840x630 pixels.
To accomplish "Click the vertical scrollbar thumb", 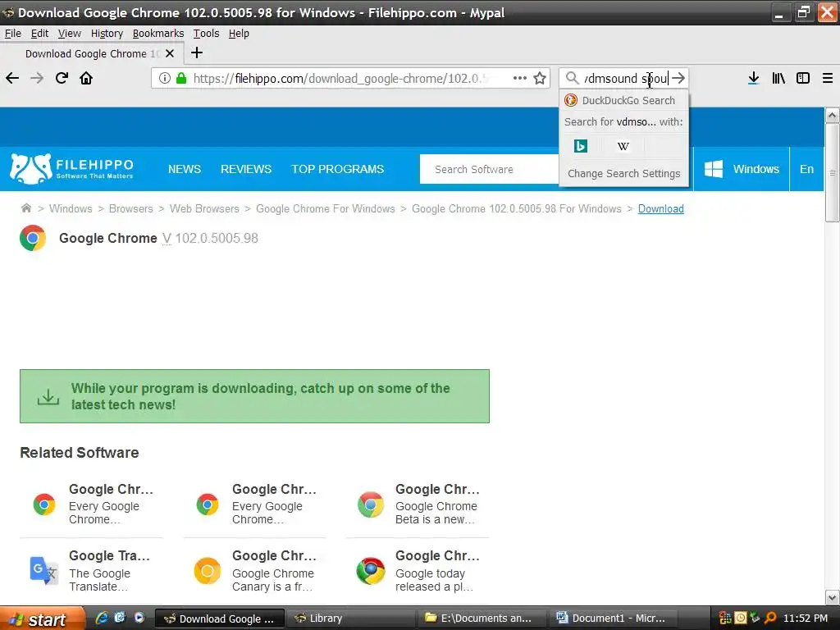I will [x=832, y=172].
